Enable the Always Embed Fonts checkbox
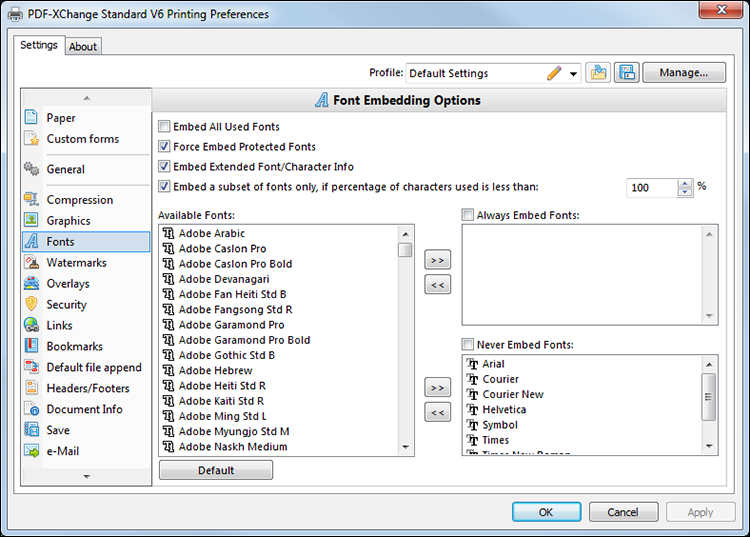Viewport: 750px width, 537px height. tap(468, 215)
